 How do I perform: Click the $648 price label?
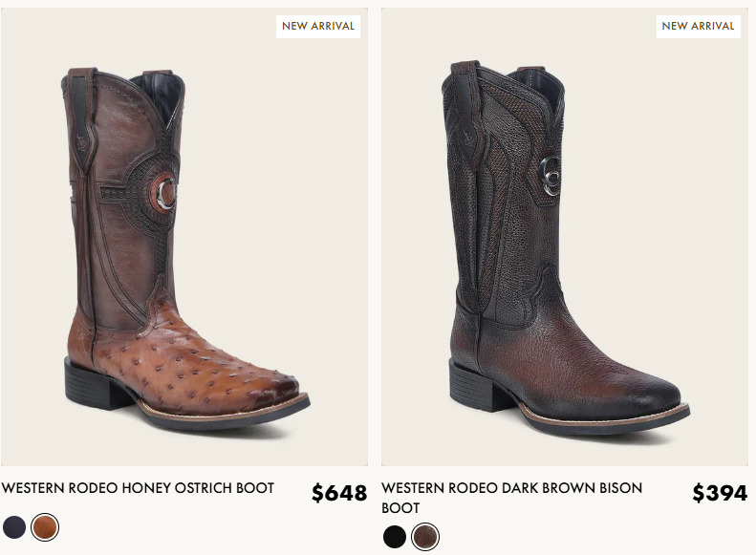click(x=339, y=493)
